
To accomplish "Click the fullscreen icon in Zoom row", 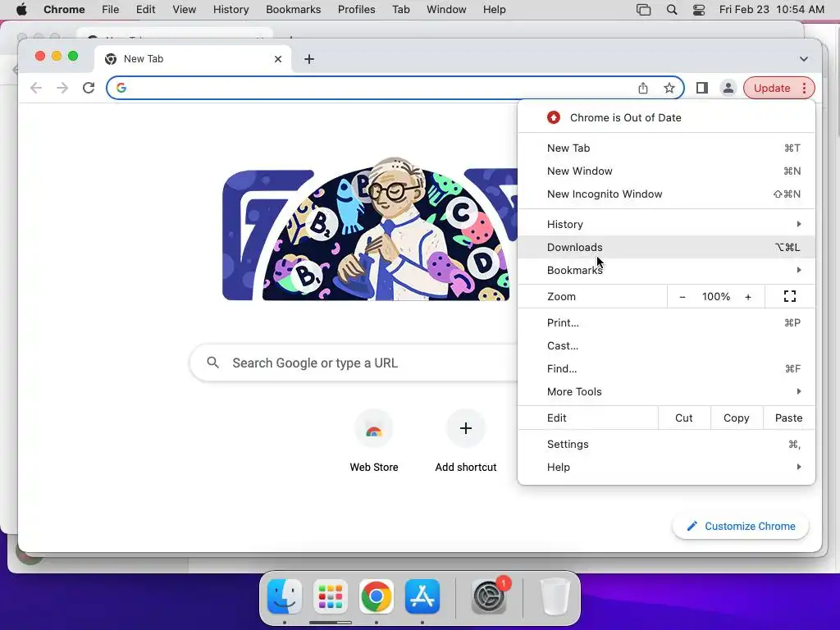I will [x=790, y=296].
